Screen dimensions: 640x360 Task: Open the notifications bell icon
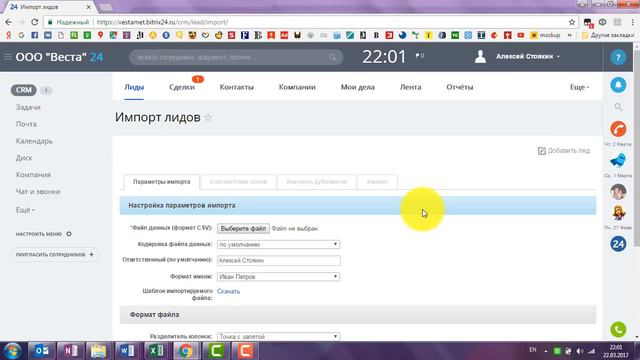click(618, 84)
